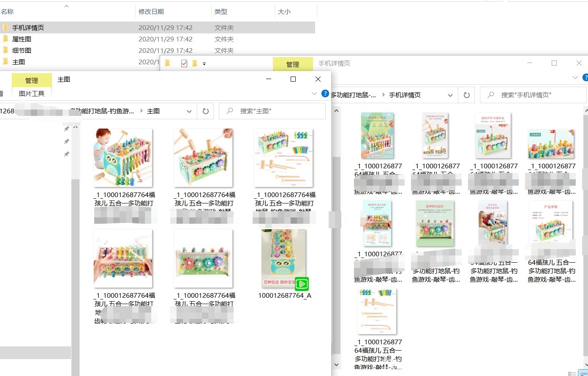Image resolution: width=588 pixels, height=376 pixels.
Task: Click the folder icon beside 属性图
Action: point(5,39)
